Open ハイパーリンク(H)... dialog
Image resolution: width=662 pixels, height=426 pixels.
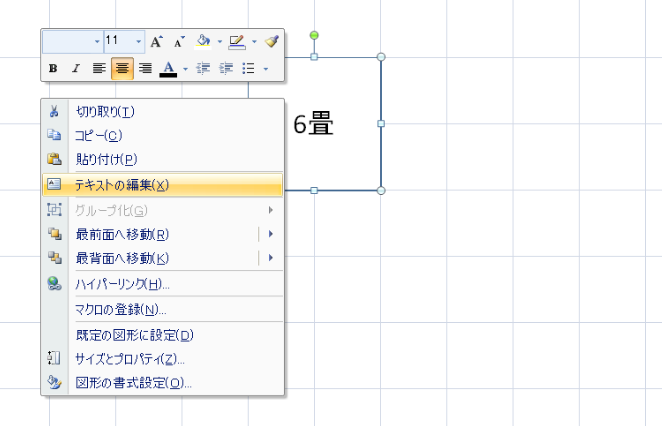[163, 284]
